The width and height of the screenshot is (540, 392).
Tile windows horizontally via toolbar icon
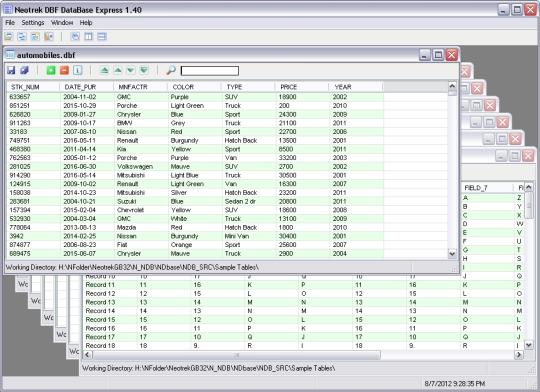tap(102, 37)
